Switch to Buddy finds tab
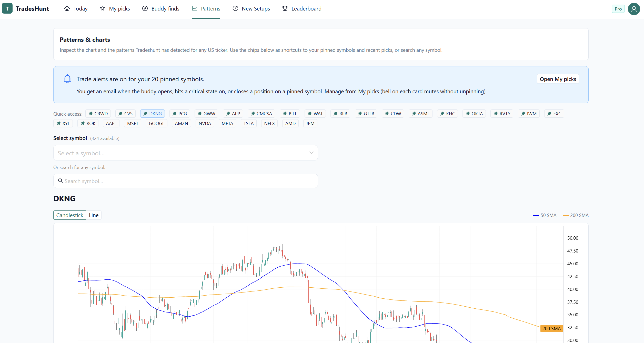The width and height of the screenshot is (644, 343). point(161,9)
